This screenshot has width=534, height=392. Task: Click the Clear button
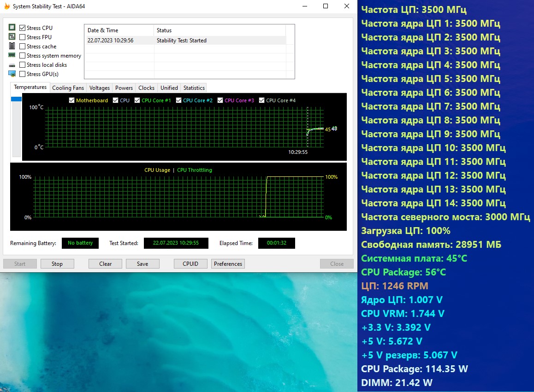105,264
